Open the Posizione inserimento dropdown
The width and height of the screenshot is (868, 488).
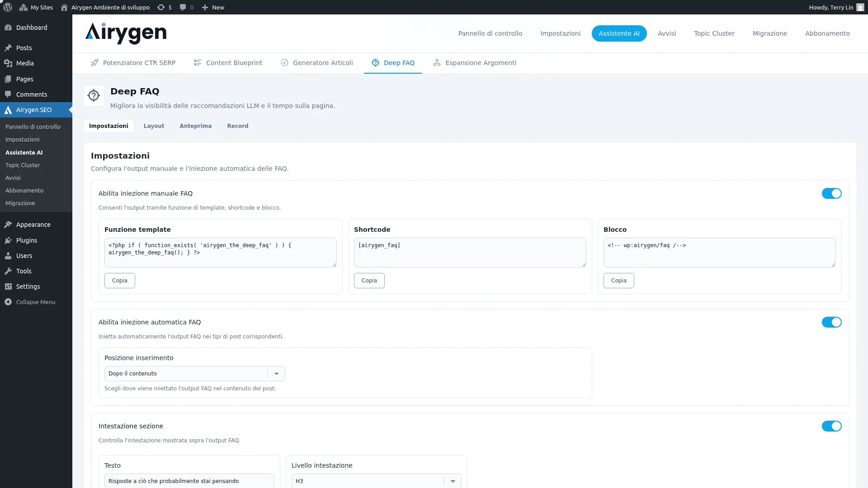tap(194, 374)
